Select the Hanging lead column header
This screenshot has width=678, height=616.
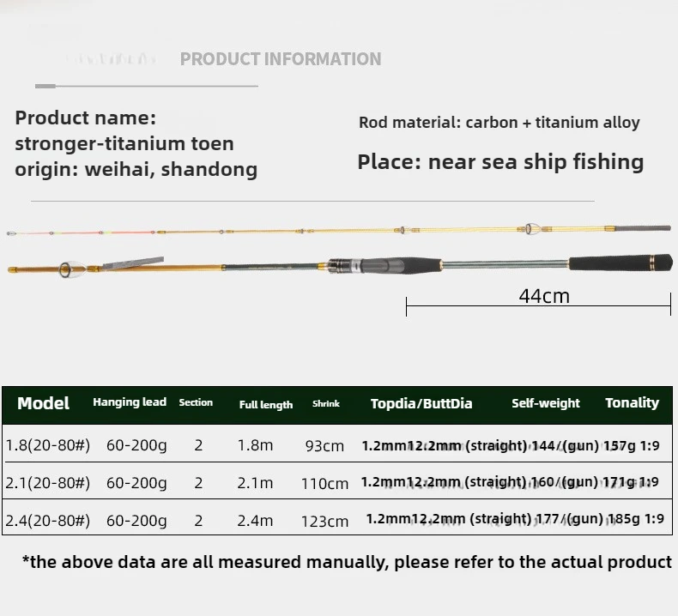click(x=129, y=402)
